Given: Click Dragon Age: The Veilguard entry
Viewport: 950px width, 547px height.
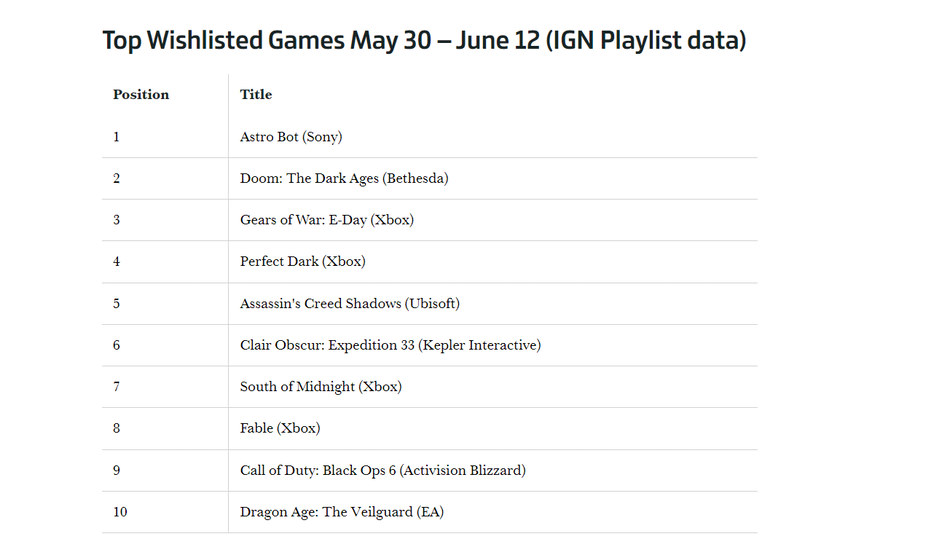Looking at the screenshot, I should 342,512.
